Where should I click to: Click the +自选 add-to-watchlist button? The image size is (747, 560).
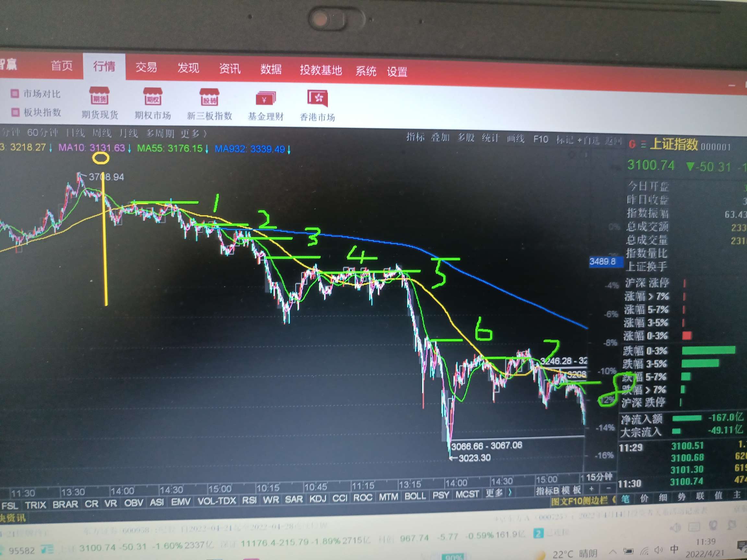[588, 140]
